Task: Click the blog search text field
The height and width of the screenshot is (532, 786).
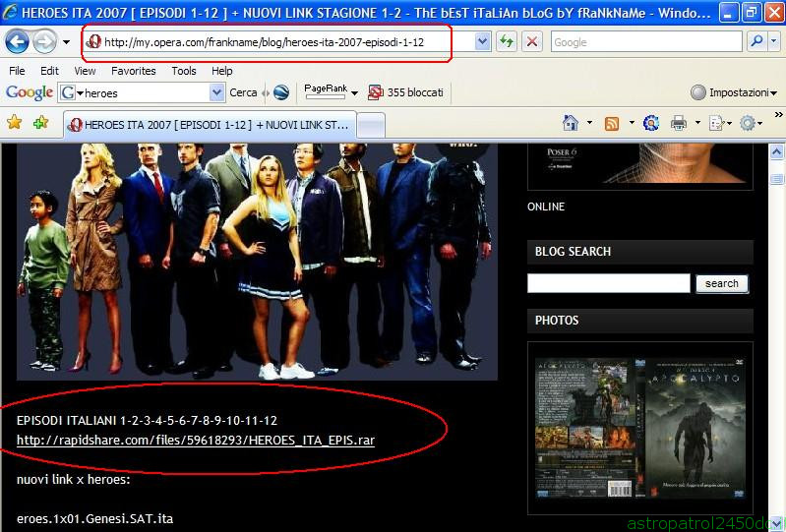Action: 609,283
